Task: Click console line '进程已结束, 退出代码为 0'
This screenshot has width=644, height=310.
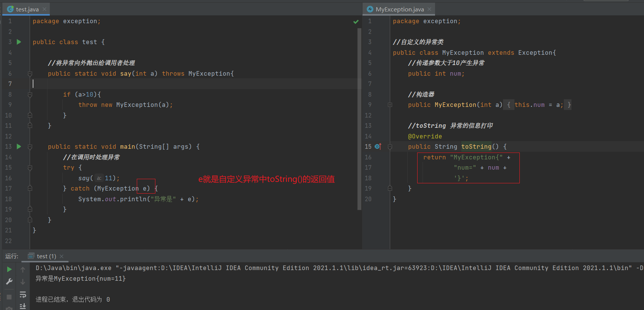Action: (73, 299)
